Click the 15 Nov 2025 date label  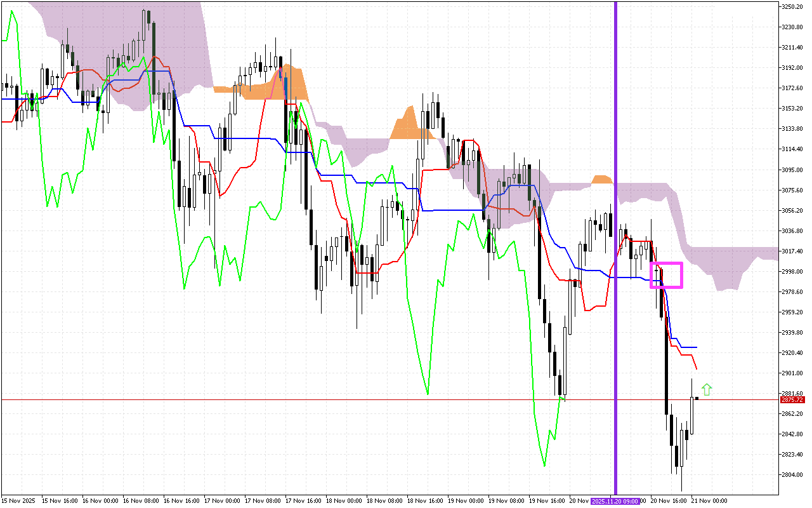[17, 500]
